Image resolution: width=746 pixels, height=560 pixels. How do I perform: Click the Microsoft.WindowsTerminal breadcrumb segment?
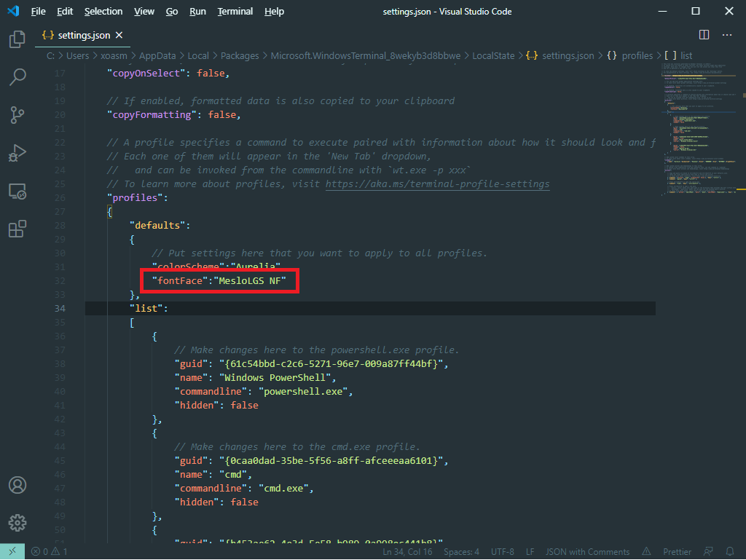pyautogui.click(x=366, y=55)
